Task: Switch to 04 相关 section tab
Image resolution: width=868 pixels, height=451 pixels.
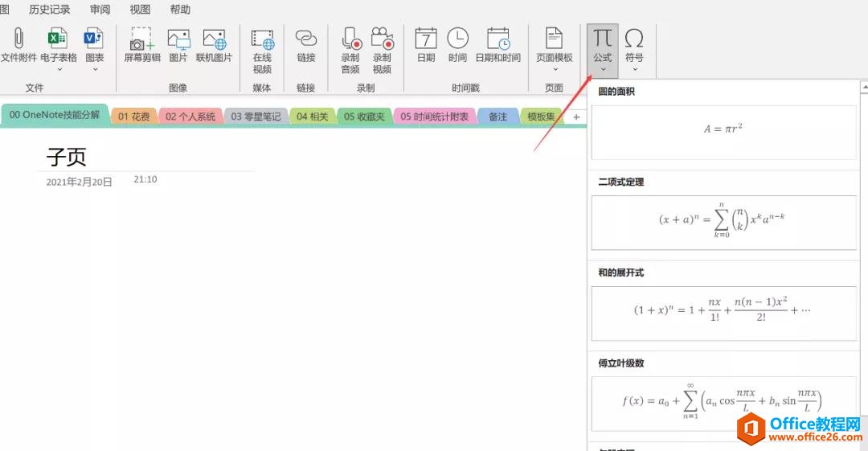Action: (312, 117)
